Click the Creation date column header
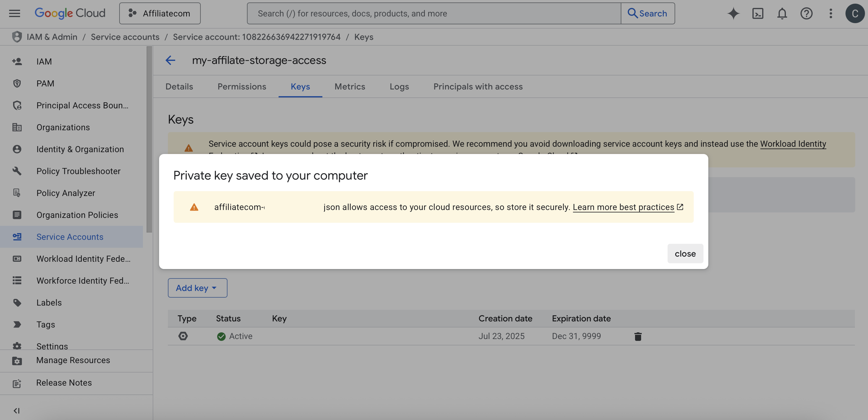868x420 pixels. click(x=505, y=319)
